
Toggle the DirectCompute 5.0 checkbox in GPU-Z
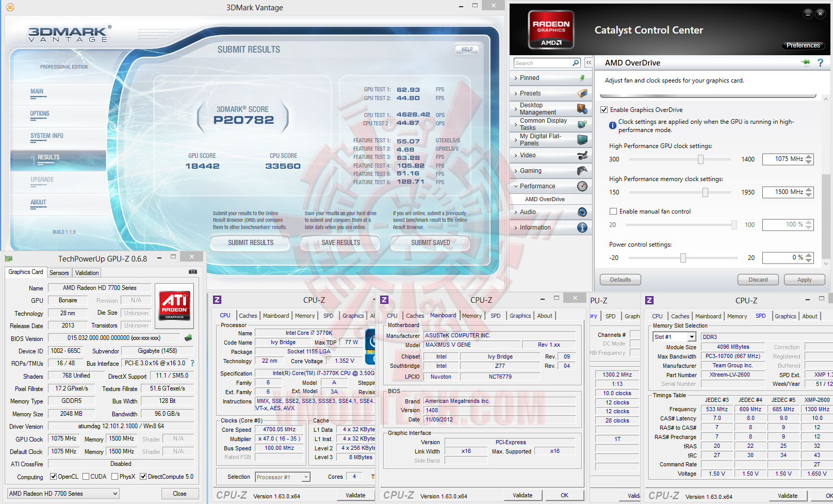(x=143, y=477)
